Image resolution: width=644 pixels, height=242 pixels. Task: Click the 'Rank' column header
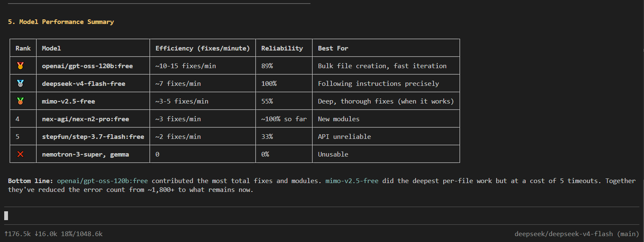pos(23,48)
